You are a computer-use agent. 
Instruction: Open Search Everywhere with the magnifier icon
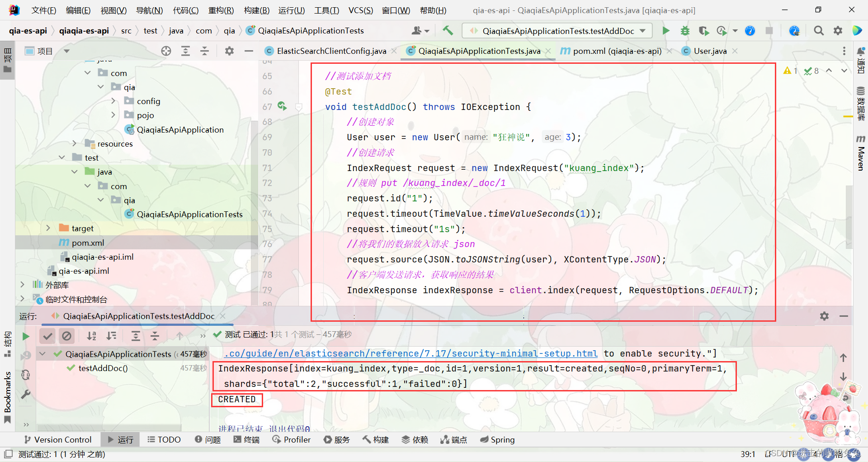coord(819,31)
